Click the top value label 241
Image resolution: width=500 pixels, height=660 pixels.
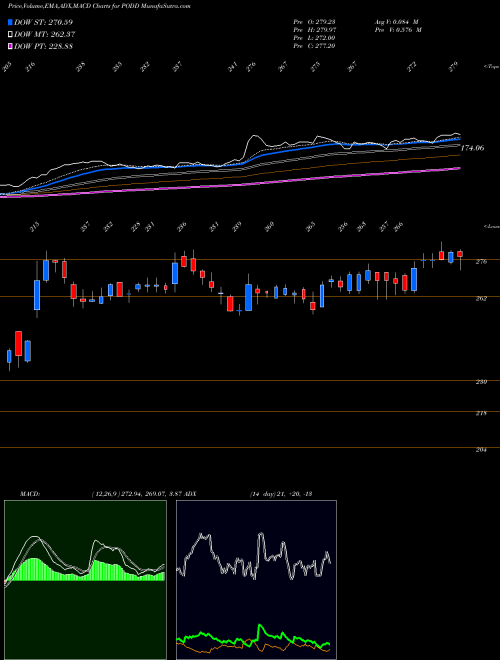pos(233,67)
